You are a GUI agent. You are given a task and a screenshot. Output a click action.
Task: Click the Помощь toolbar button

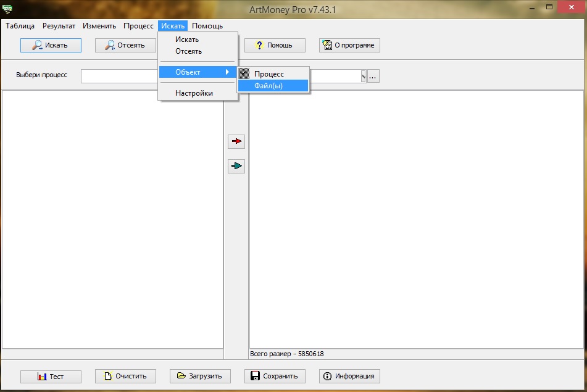pos(275,45)
